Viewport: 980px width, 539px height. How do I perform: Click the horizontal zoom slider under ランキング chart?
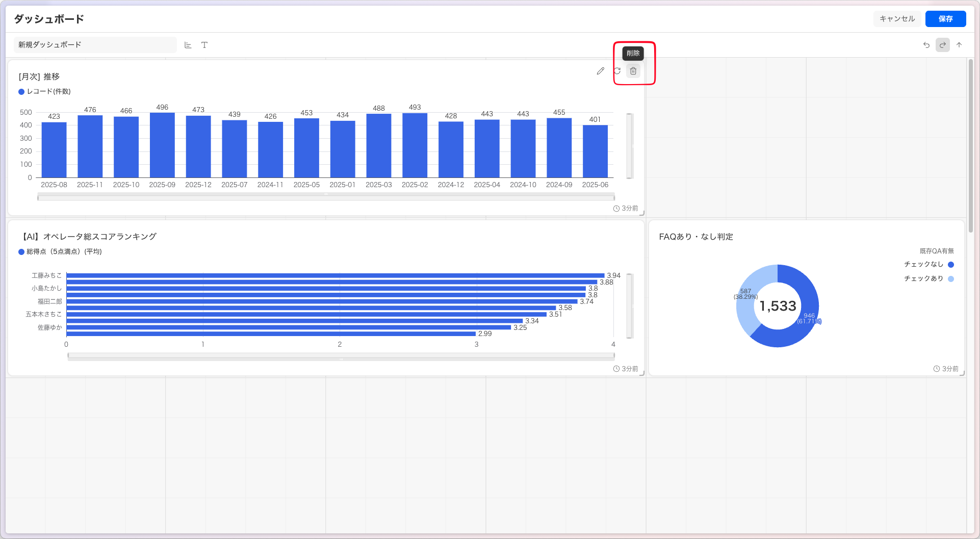click(341, 356)
